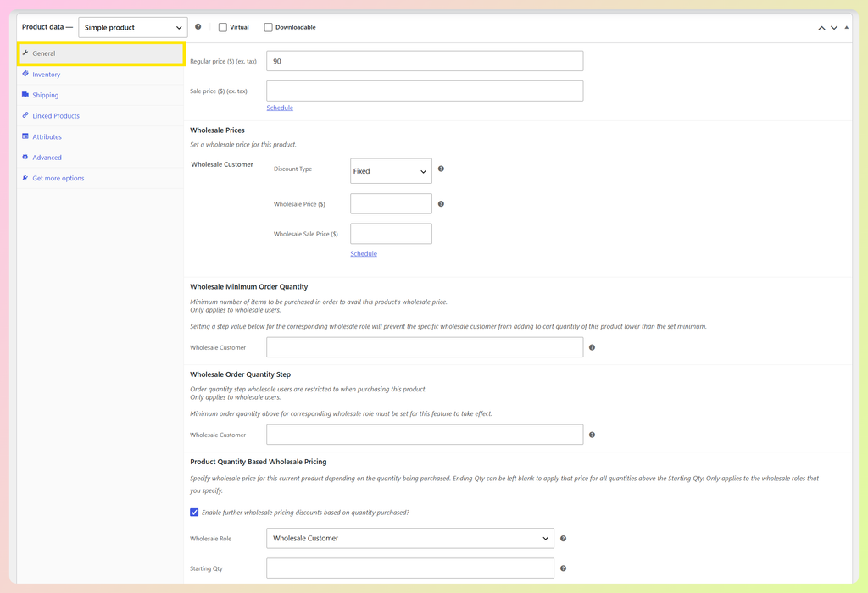Screen dimensions: 868x593
Task: Focus Minimum Order Quantity Wholesale Customer field
Action: 425,347
